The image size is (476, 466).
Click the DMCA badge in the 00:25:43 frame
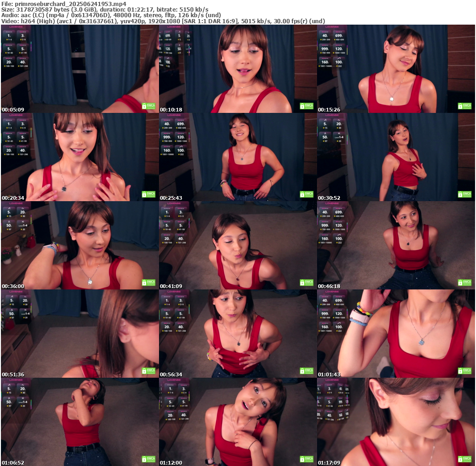click(x=307, y=194)
